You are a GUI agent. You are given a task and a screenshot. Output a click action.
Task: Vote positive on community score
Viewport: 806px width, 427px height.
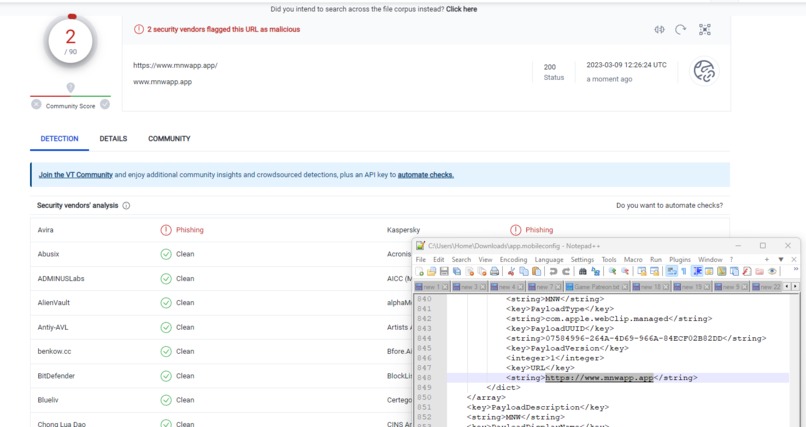[x=105, y=104]
